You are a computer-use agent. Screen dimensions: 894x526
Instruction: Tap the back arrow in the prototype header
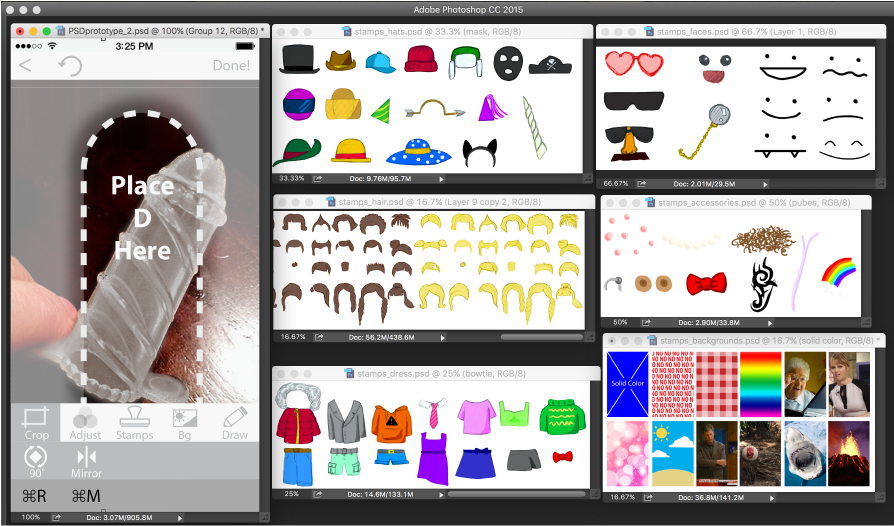25,65
